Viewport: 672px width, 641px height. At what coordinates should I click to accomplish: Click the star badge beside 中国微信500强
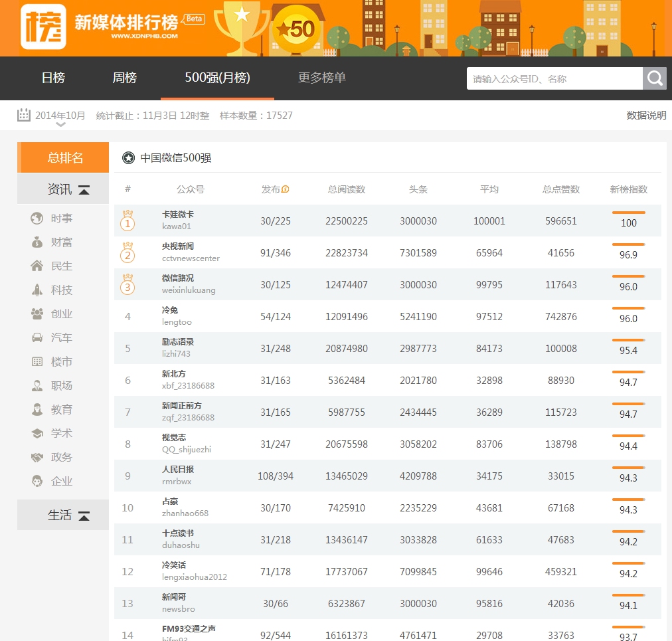click(x=128, y=158)
